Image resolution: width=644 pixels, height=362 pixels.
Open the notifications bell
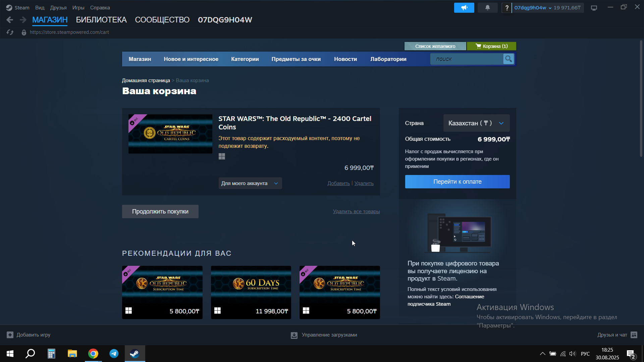click(487, 8)
